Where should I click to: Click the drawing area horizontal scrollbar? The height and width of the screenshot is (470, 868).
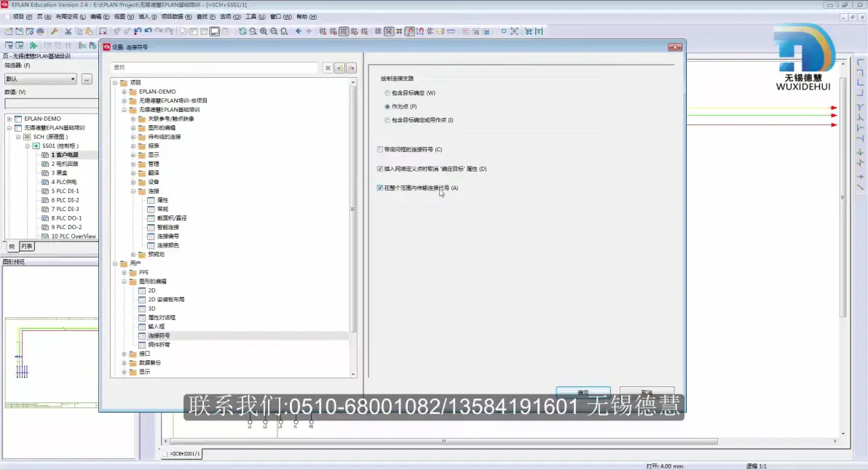[443, 441]
